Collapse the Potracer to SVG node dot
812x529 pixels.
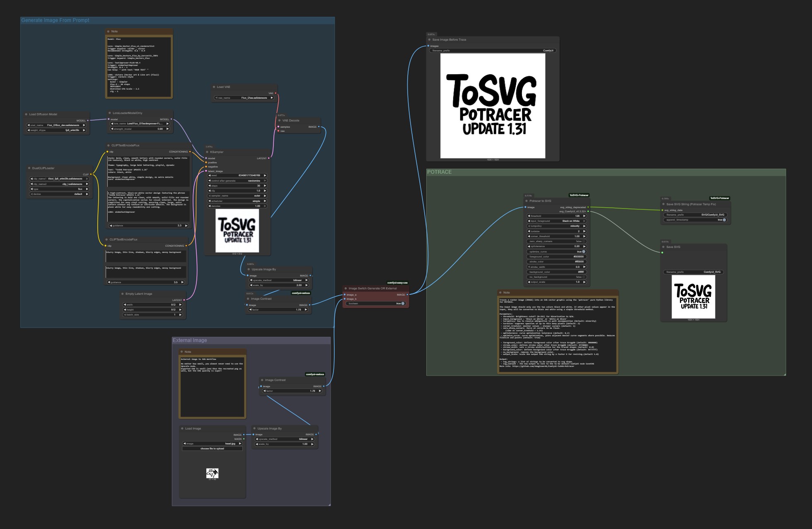527,201
